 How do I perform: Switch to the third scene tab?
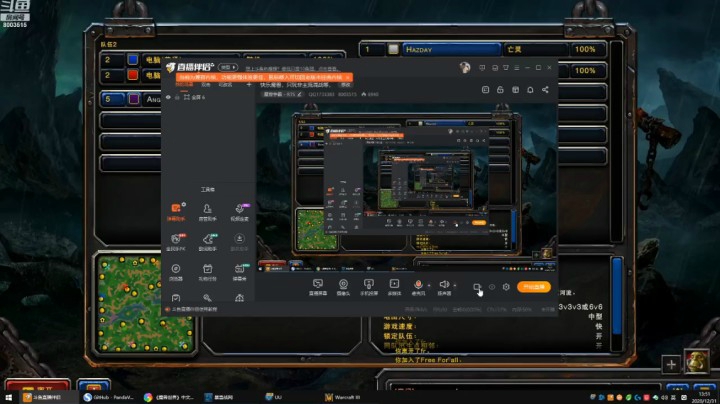click(225, 84)
